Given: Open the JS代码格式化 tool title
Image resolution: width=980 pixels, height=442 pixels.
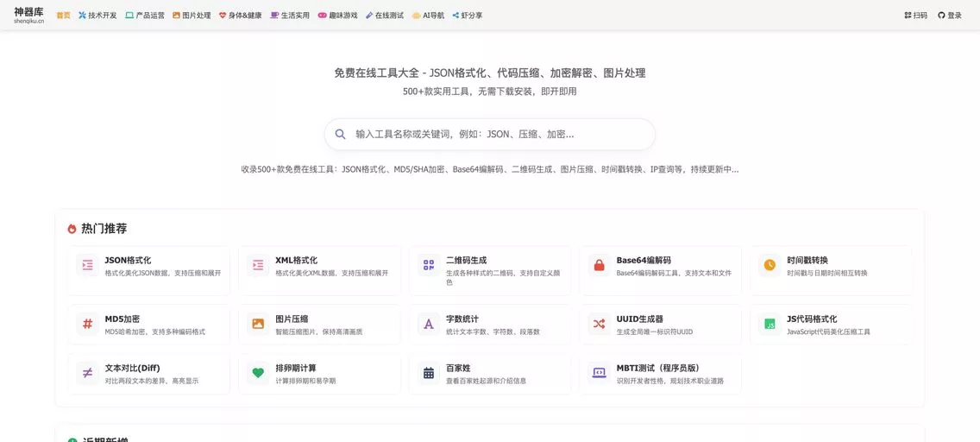Looking at the screenshot, I should [x=812, y=319].
